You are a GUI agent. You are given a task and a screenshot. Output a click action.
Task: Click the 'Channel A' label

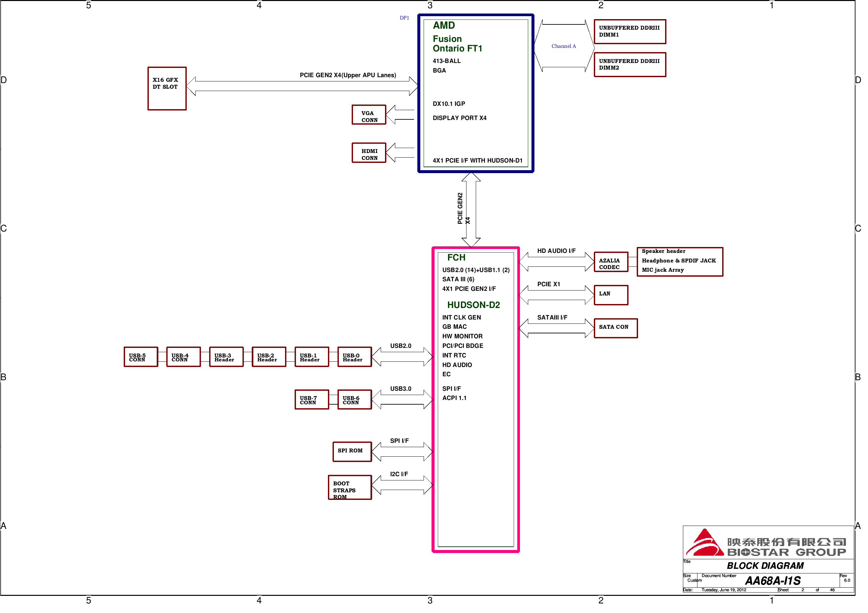(x=563, y=46)
